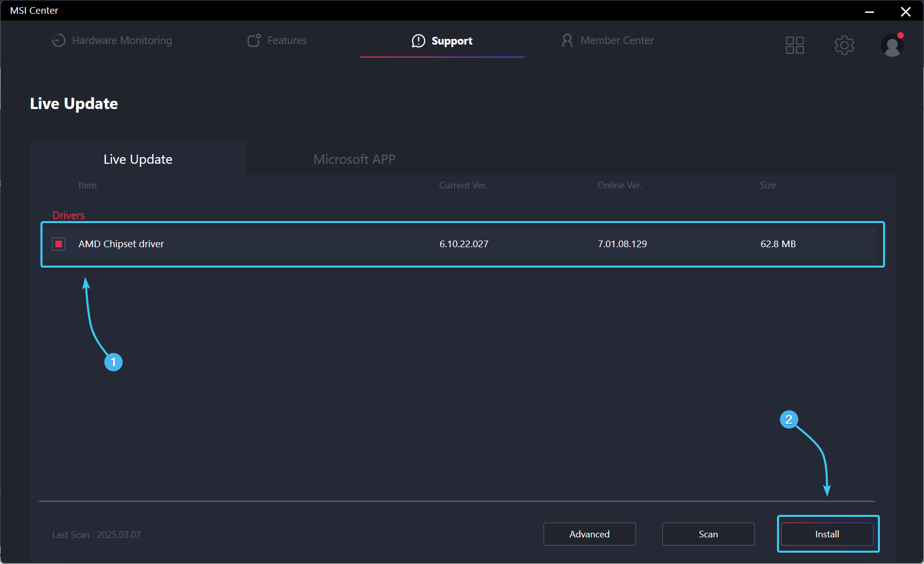Click the Advanced button
Screen dimensions: 924x564
point(590,534)
